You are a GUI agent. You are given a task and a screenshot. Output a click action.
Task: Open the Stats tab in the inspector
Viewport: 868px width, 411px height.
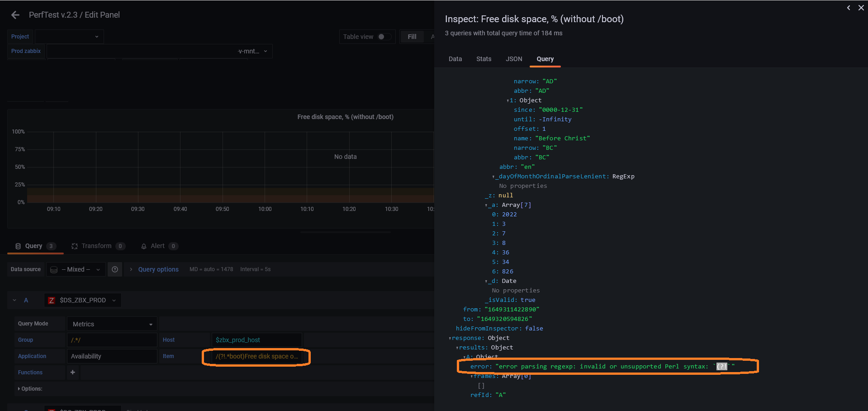(x=484, y=59)
